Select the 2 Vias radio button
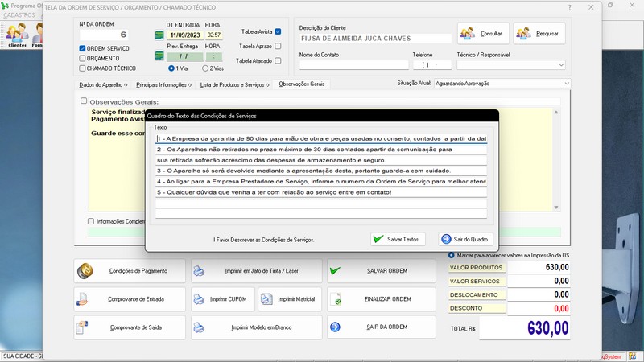This screenshot has width=644, height=362. [205, 68]
